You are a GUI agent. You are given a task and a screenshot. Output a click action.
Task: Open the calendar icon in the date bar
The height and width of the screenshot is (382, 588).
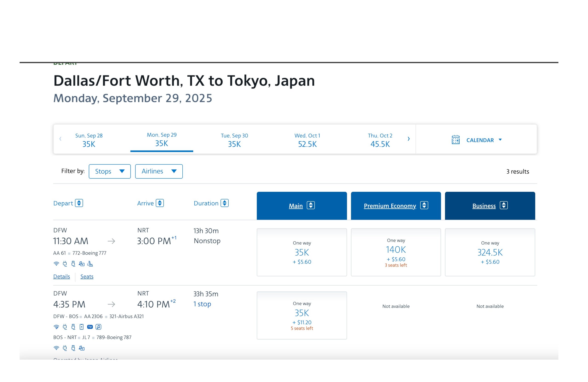[455, 140]
